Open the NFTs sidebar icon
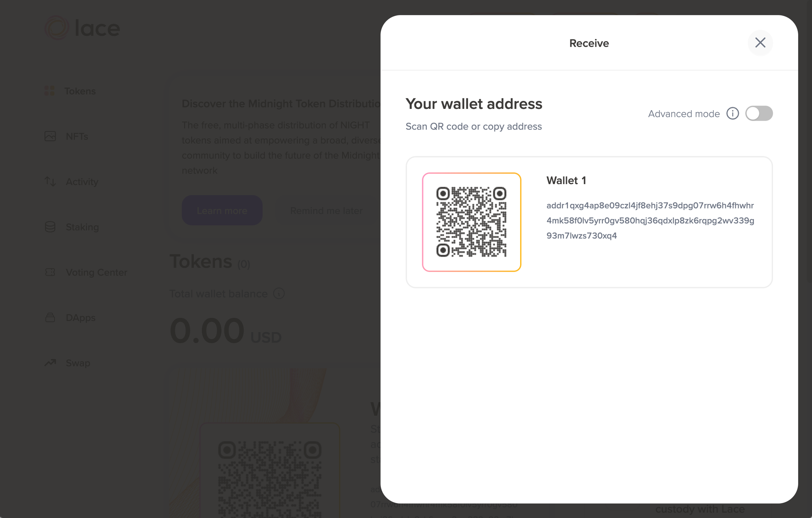 coord(50,136)
